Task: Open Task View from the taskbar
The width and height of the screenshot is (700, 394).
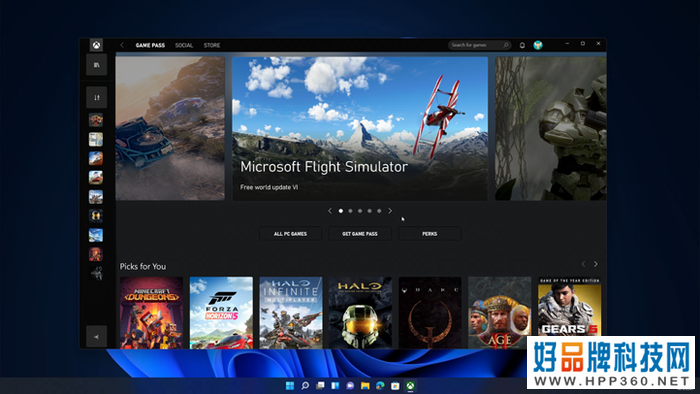Action: [x=320, y=386]
